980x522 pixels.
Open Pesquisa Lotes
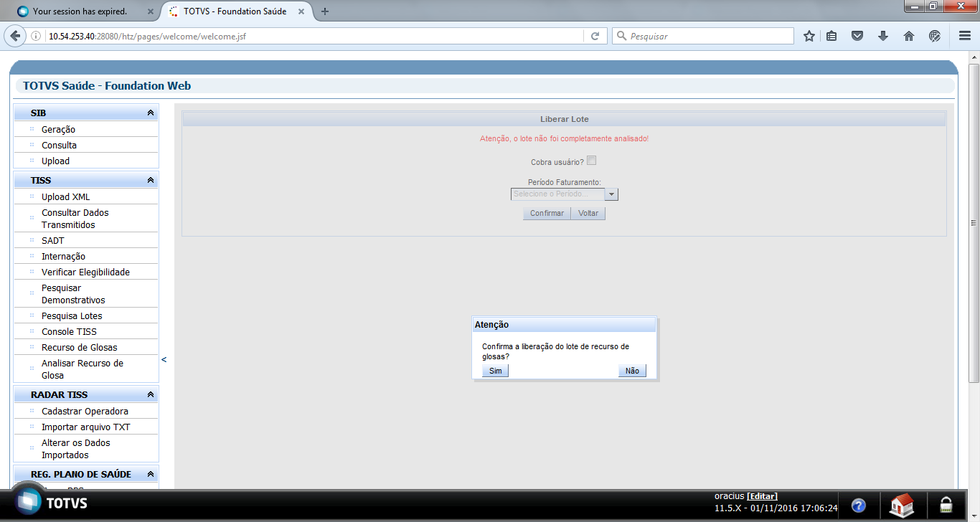(72, 316)
